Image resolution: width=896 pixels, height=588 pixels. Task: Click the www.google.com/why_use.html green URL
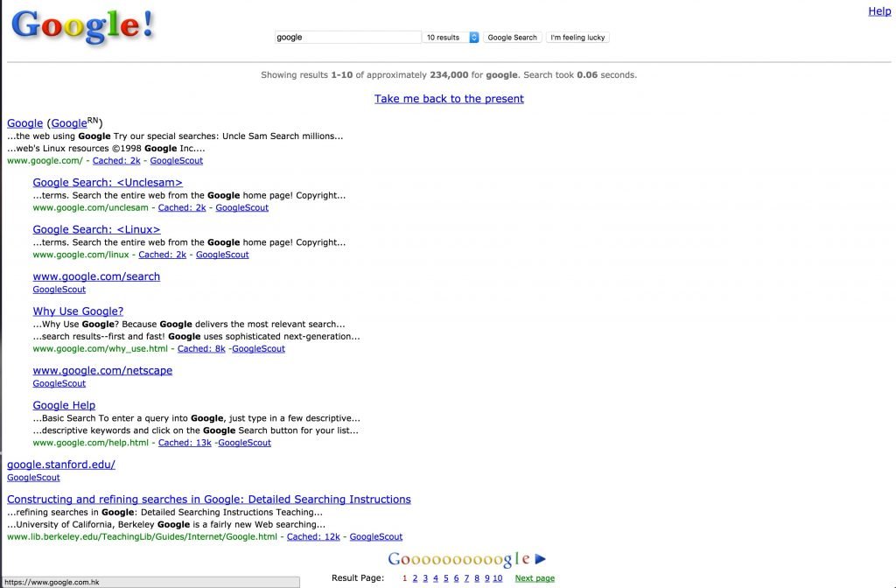[100, 348]
